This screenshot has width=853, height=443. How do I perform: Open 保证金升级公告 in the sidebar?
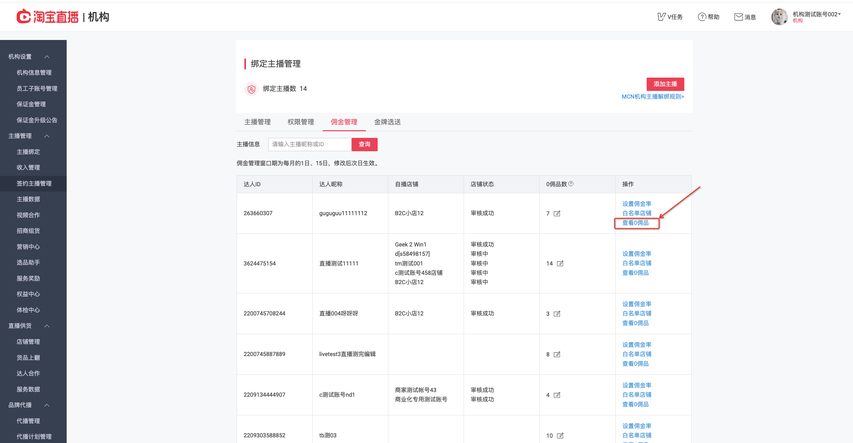(x=37, y=120)
